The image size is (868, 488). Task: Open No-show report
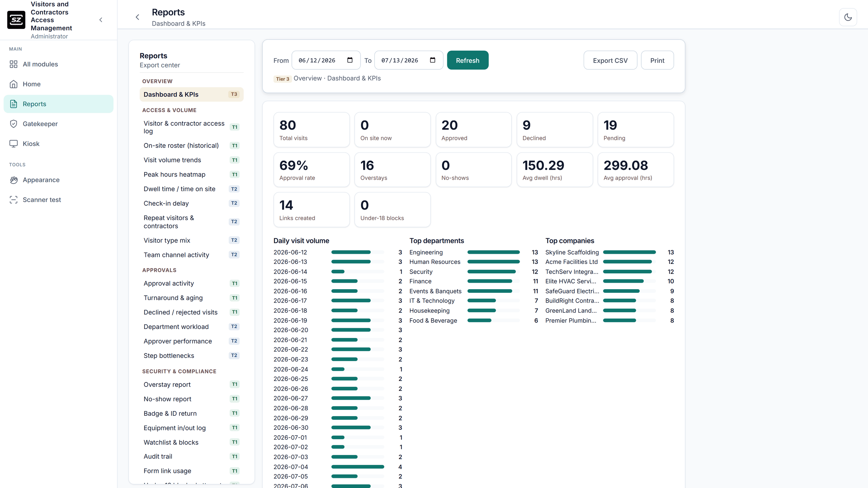pos(191,399)
